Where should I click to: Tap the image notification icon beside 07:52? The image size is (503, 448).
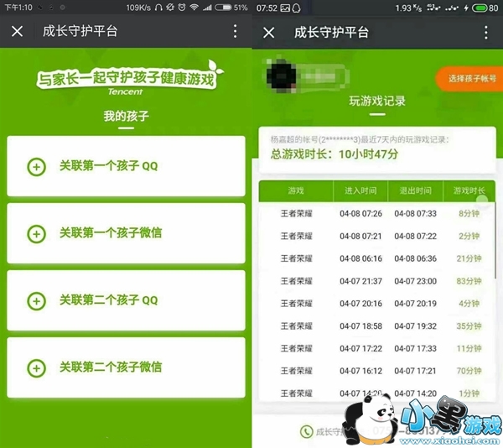tap(285, 8)
